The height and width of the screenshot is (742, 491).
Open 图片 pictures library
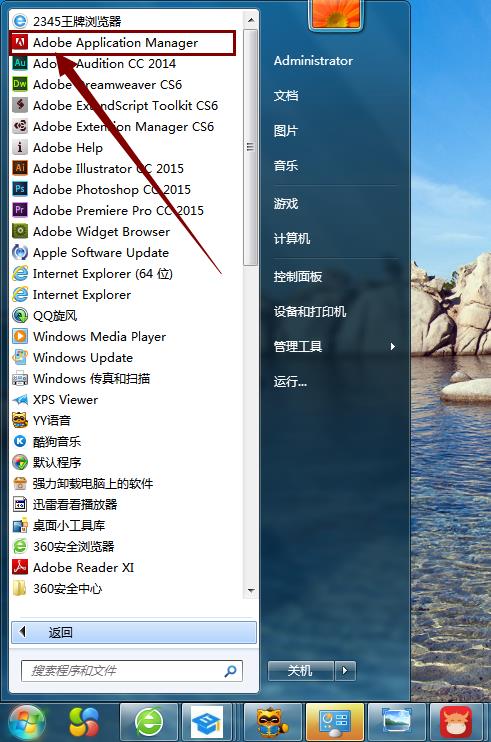pyautogui.click(x=286, y=131)
